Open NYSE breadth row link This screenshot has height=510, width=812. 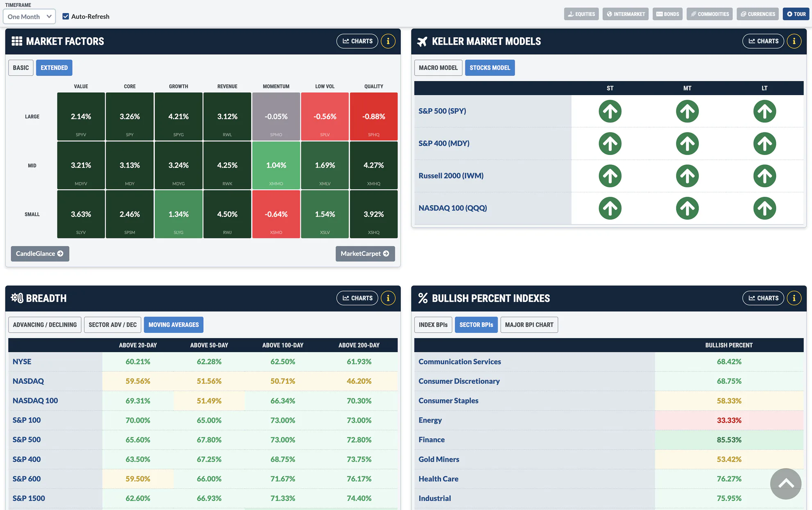coord(22,362)
